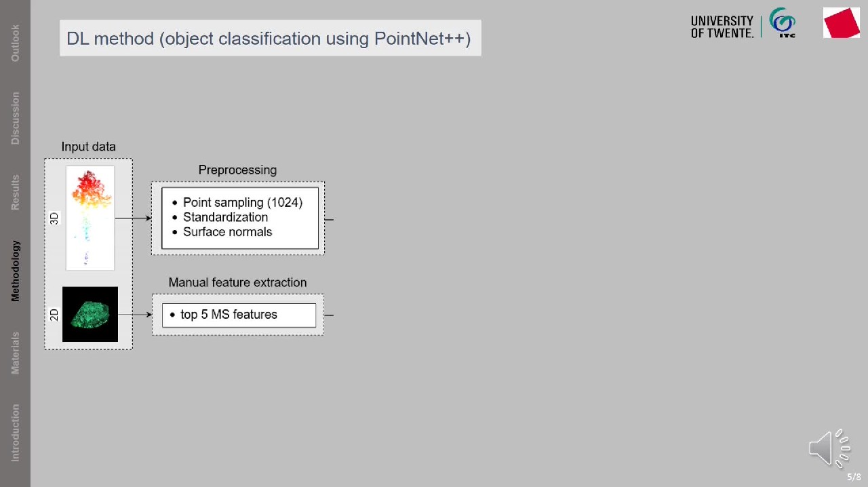Click the slide title about PointNet++

point(269,38)
